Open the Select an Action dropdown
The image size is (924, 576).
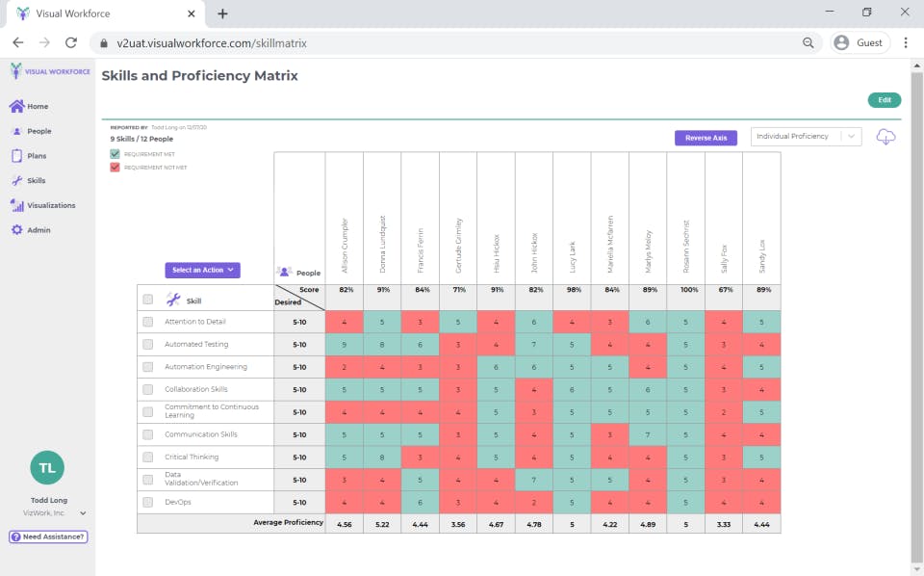coord(203,270)
